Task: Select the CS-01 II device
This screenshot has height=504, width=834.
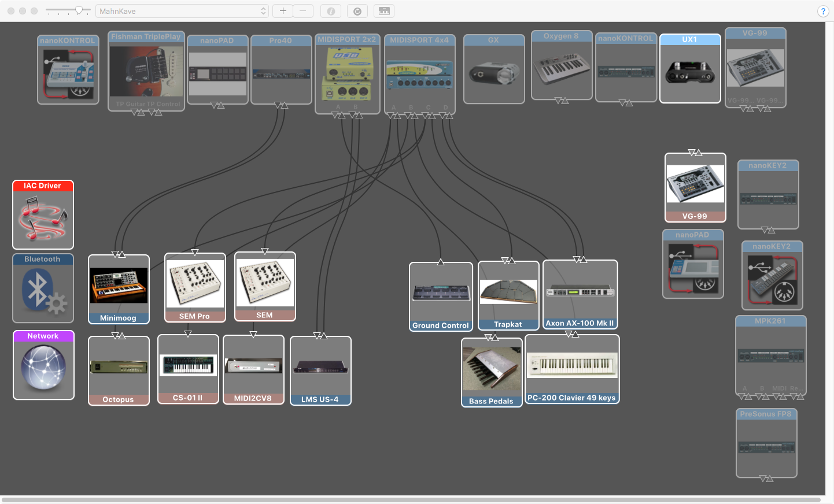Action: [x=188, y=369]
